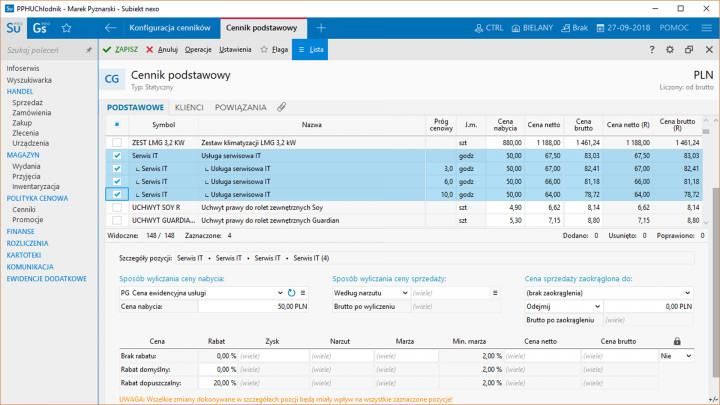Screen dimensions: 720x405
Task: Check the UCHWYT SOY R row checkbox
Action: click(117, 206)
